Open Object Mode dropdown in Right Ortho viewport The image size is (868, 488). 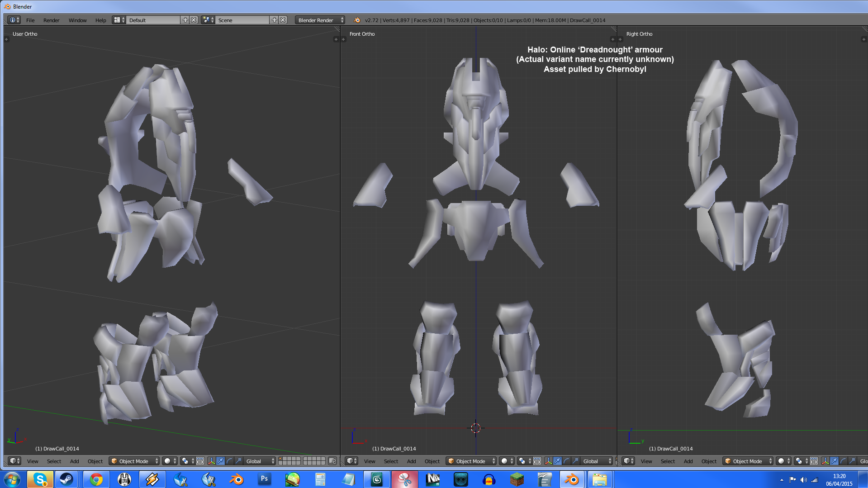[x=748, y=461]
